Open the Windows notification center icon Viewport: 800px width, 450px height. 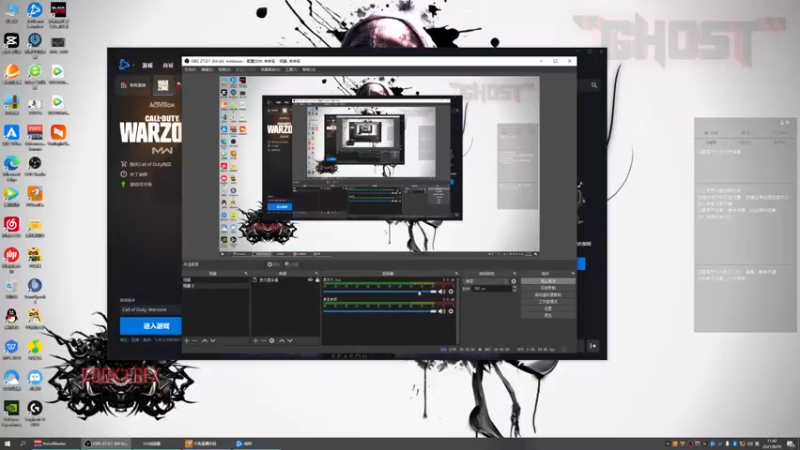point(790,444)
